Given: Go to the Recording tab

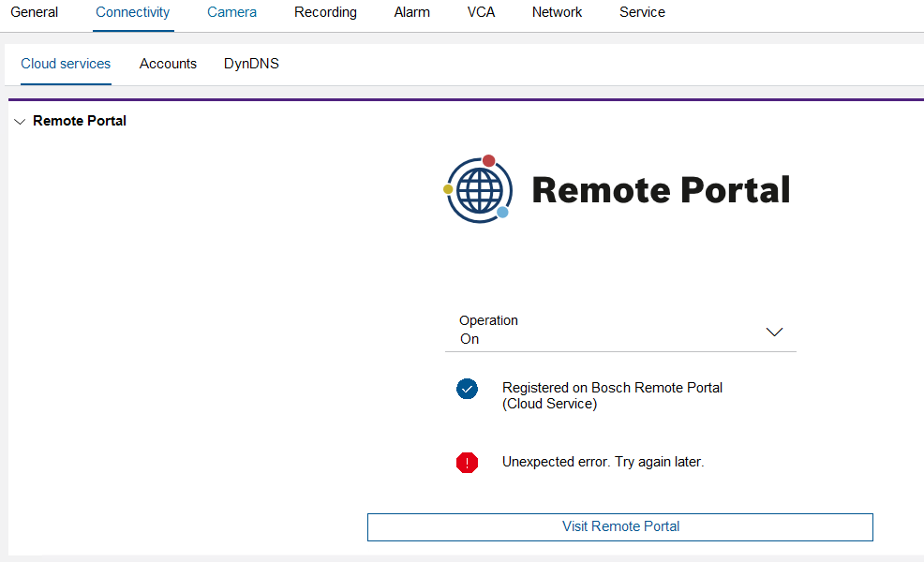Looking at the screenshot, I should [325, 13].
